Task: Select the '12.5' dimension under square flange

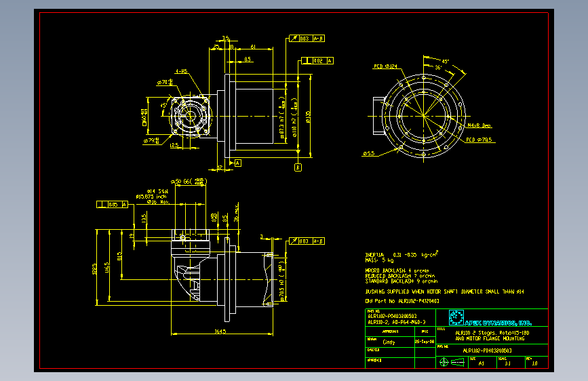Action: [174, 146]
